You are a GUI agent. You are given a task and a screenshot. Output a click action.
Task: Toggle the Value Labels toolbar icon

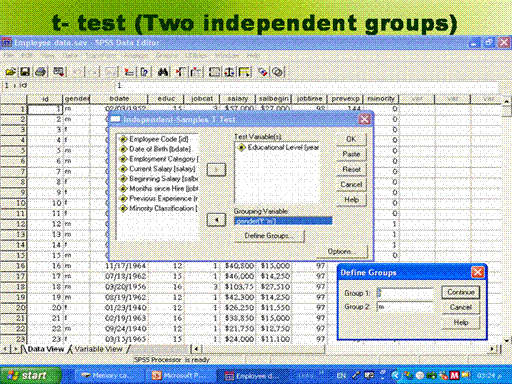(263, 72)
